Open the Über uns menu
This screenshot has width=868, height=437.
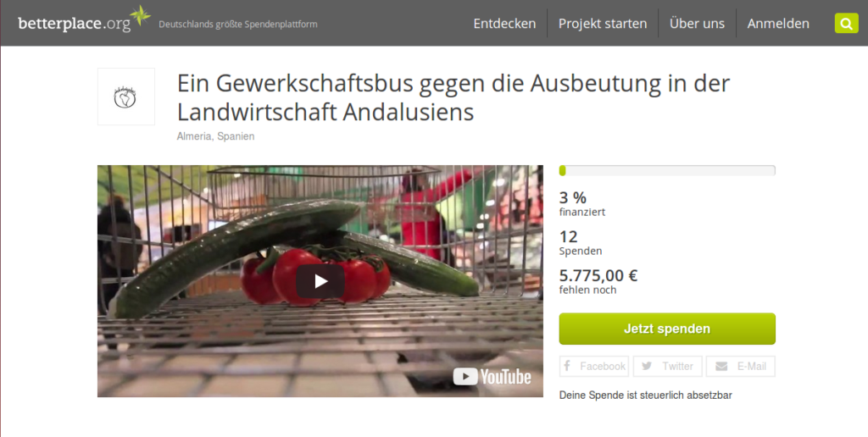[x=697, y=23]
